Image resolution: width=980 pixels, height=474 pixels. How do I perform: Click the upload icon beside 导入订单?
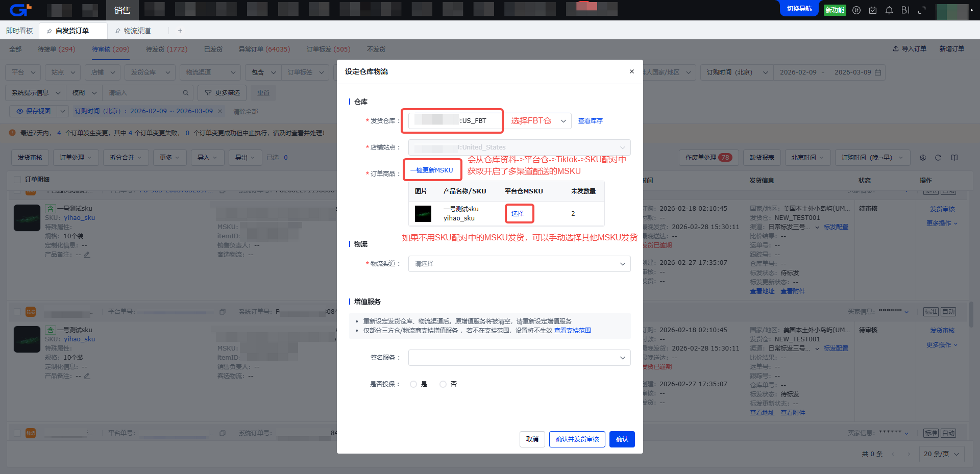coord(895,49)
